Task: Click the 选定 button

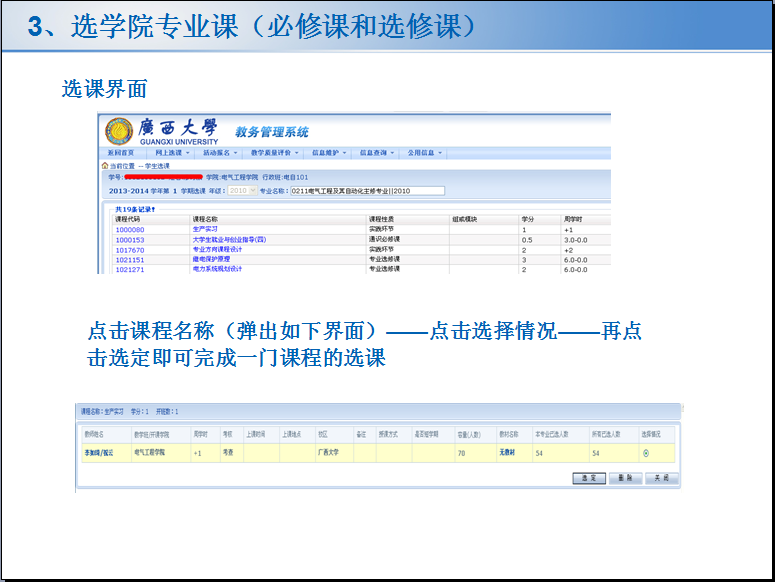Action: pyautogui.click(x=589, y=478)
